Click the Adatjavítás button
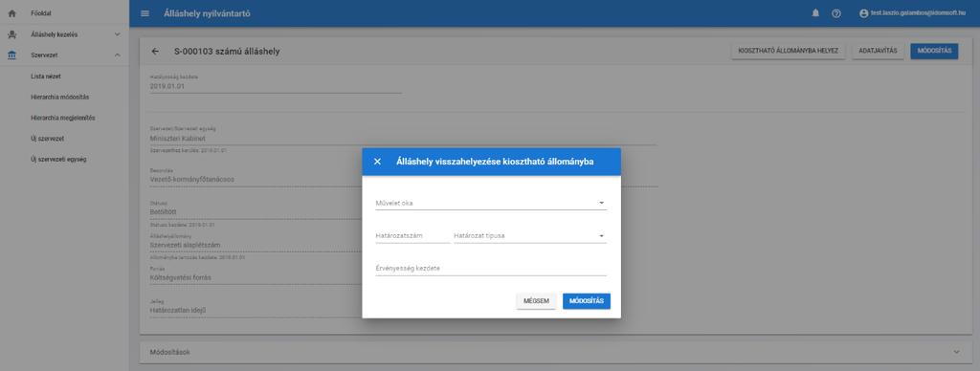980x371 pixels. tap(879, 52)
